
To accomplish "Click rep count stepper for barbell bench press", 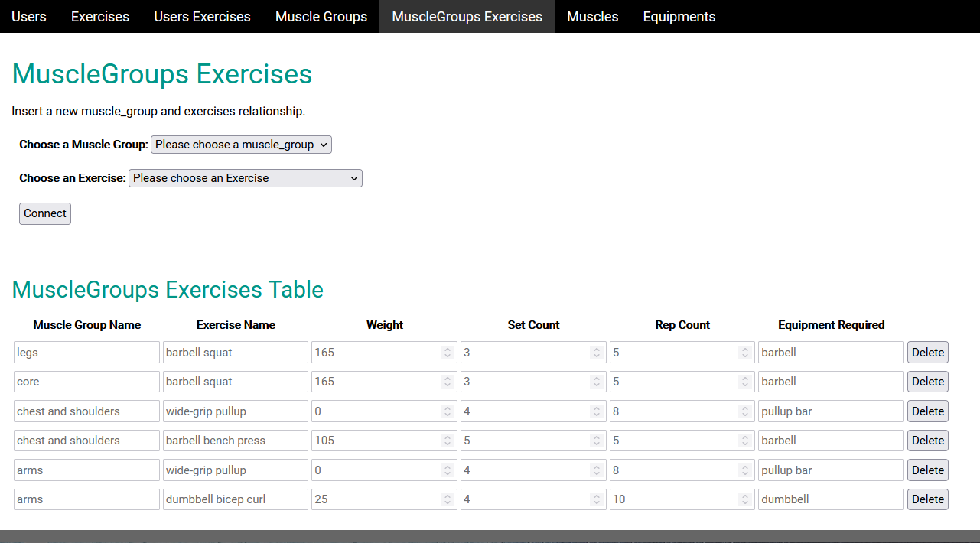I will click(745, 441).
